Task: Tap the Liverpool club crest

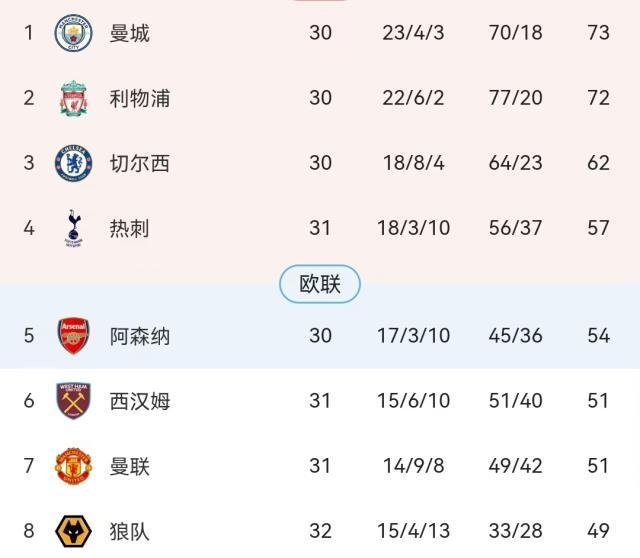Action: click(73, 98)
